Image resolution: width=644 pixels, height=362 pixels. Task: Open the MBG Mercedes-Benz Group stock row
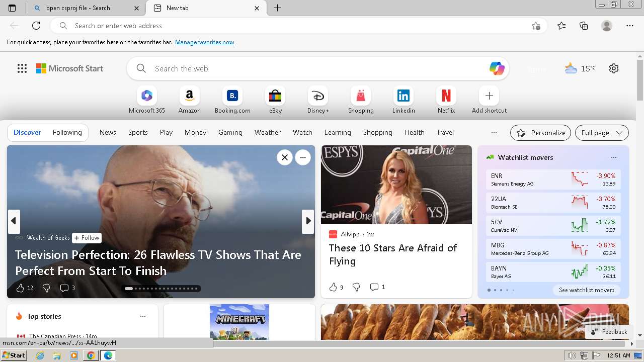coord(553,249)
